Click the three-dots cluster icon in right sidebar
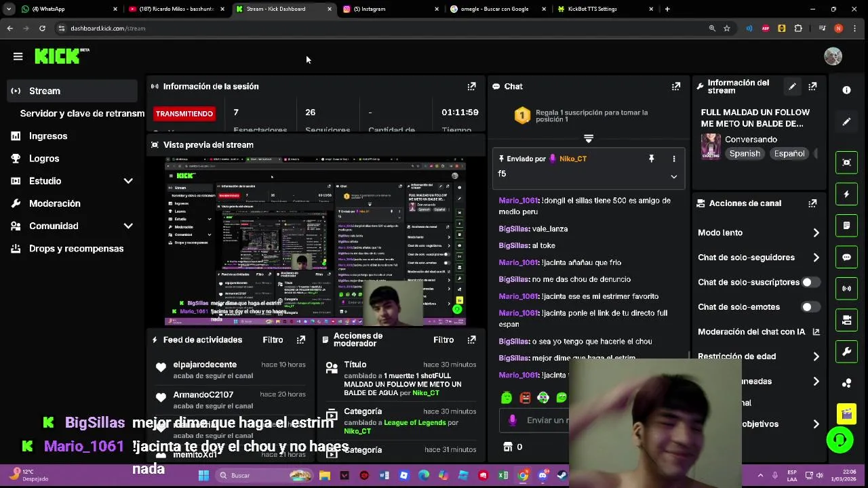 pyautogui.click(x=846, y=383)
